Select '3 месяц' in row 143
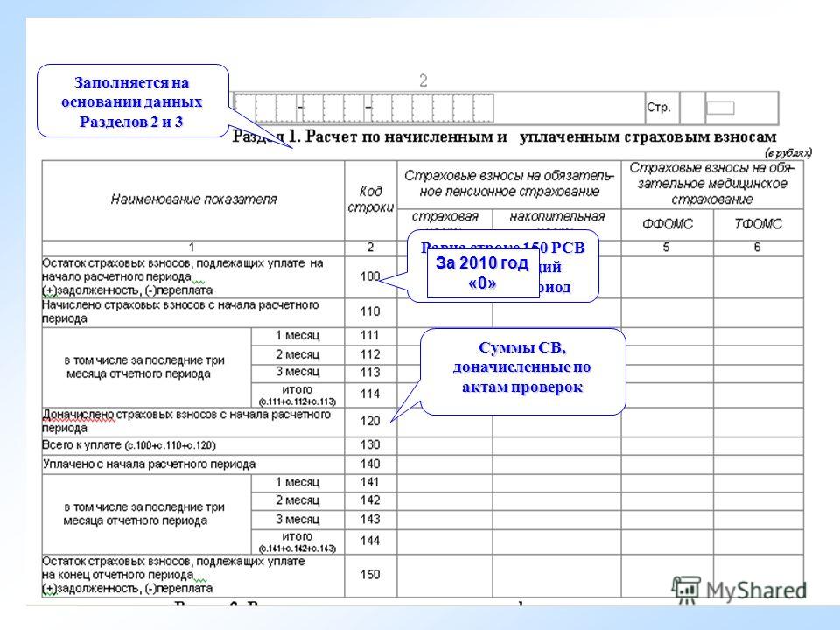 (x=297, y=520)
